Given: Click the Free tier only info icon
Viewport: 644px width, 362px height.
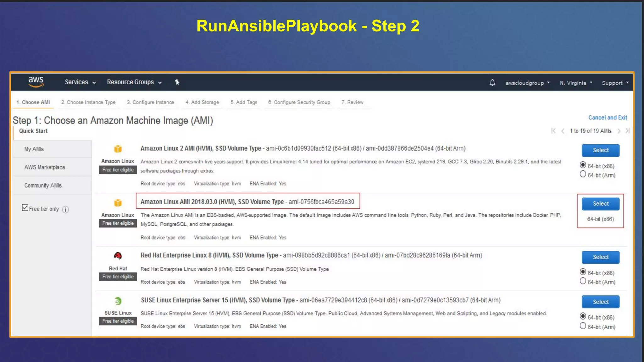Looking at the screenshot, I should [x=65, y=210].
